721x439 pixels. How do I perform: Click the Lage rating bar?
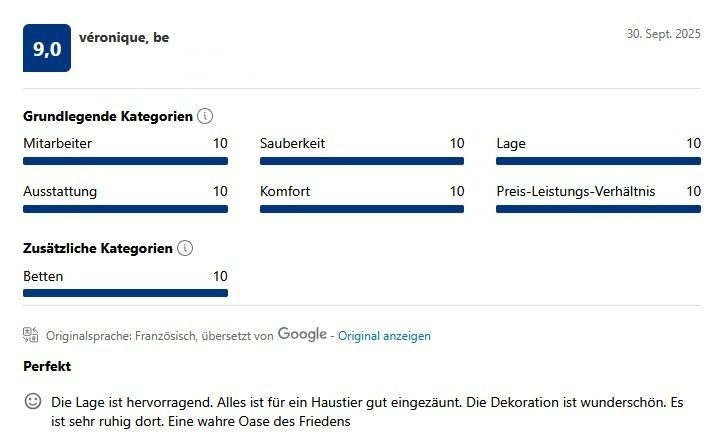click(598, 160)
